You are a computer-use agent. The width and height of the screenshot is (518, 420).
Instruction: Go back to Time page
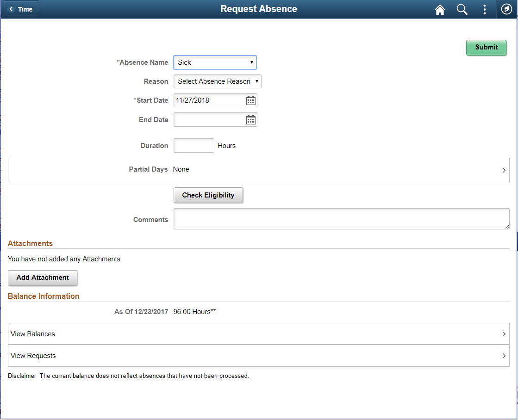click(x=21, y=9)
